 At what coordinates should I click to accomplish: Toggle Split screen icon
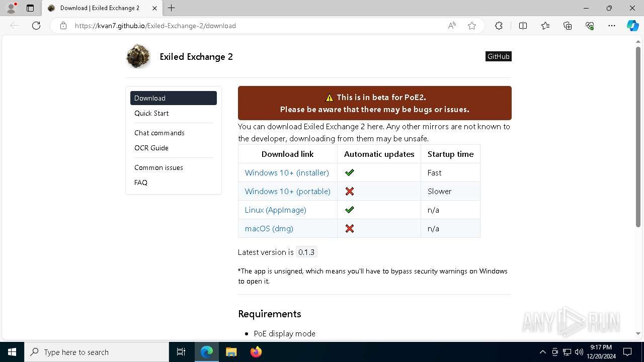pos(523,26)
